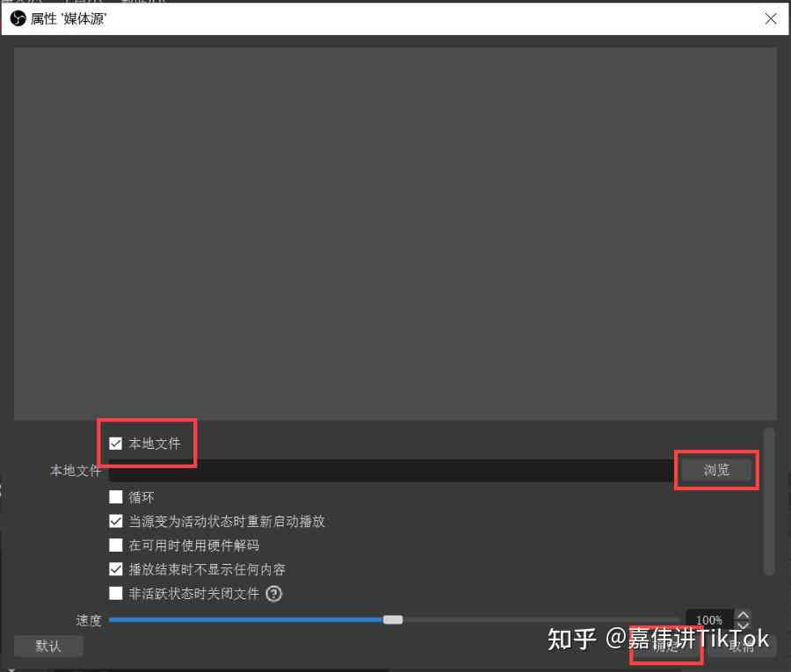Toggle the 本地文件 checkbox

pos(115,444)
